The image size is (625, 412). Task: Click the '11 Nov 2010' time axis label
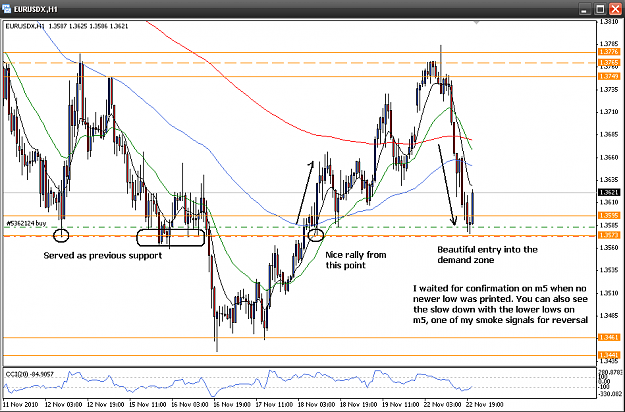coord(21,404)
